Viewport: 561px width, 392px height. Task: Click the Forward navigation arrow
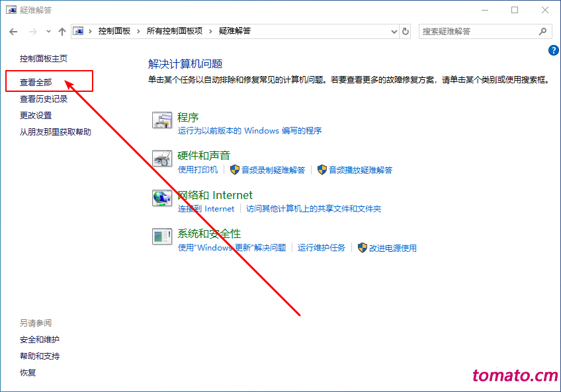[33, 32]
